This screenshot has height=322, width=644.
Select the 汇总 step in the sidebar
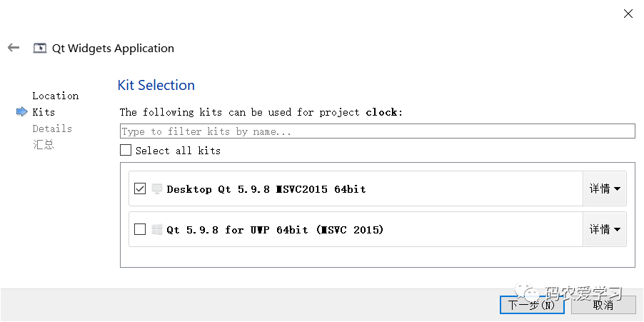point(44,144)
